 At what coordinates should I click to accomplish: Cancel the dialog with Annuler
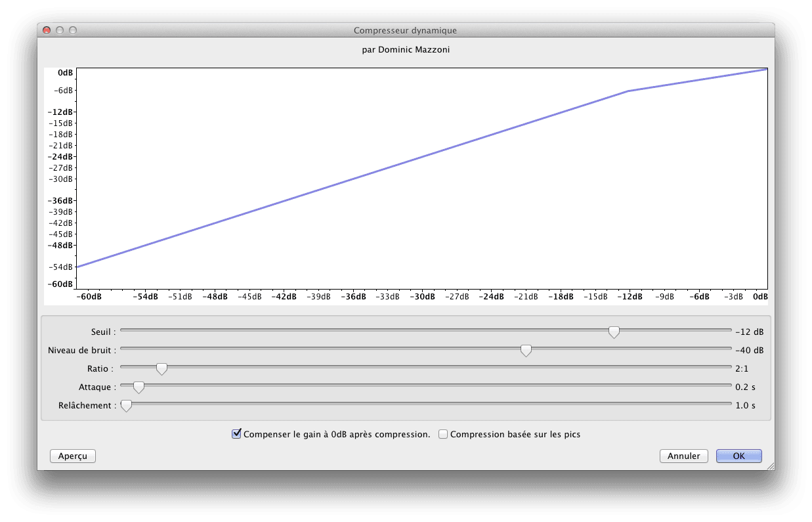683,456
